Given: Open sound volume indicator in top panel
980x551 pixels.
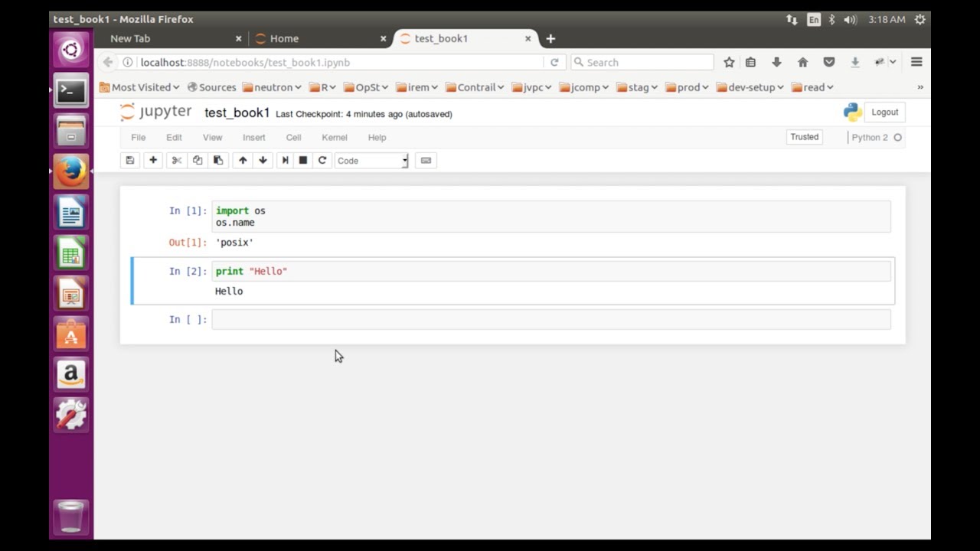Looking at the screenshot, I should coord(850,19).
